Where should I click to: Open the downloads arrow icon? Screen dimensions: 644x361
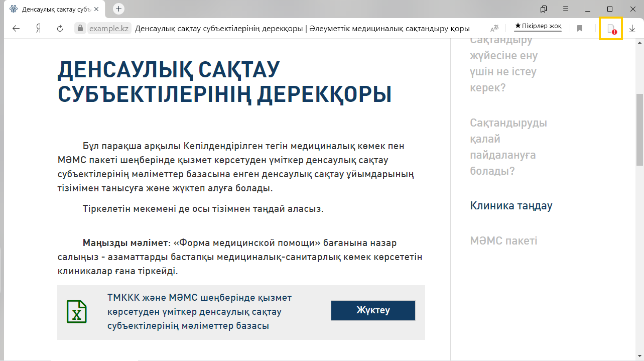(632, 29)
